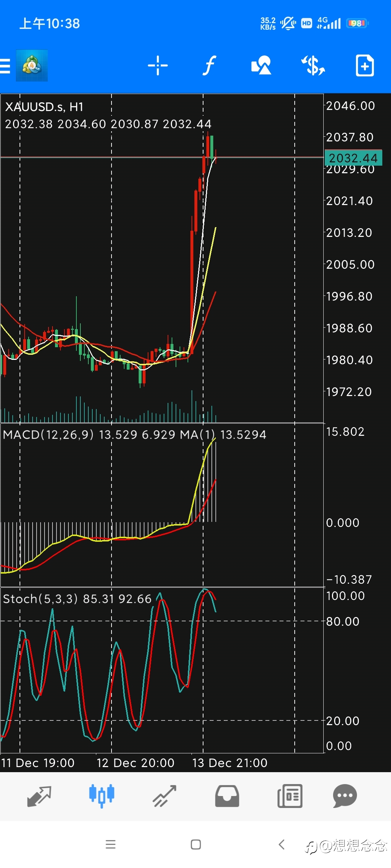Screen dimensions: 391x868
Task: Tap the MetaTrader 4 app logo
Action: click(32, 65)
